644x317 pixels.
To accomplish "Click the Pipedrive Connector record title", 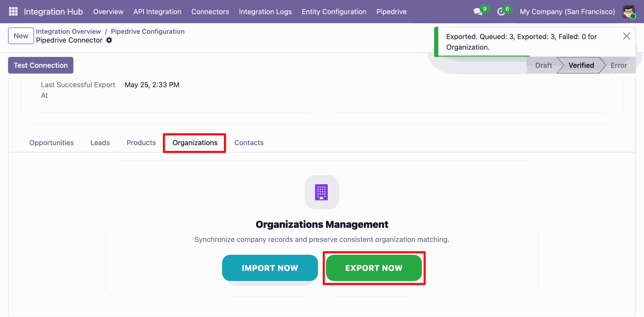I will click(x=69, y=40).
